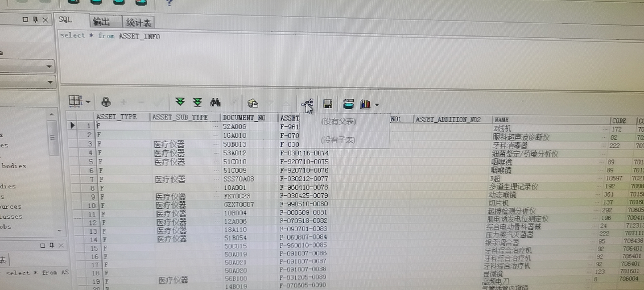Screen dimensions: 644x290
Task: Click the grid select-mode icon in results toolbar
Action: click(x=75, y=101)
